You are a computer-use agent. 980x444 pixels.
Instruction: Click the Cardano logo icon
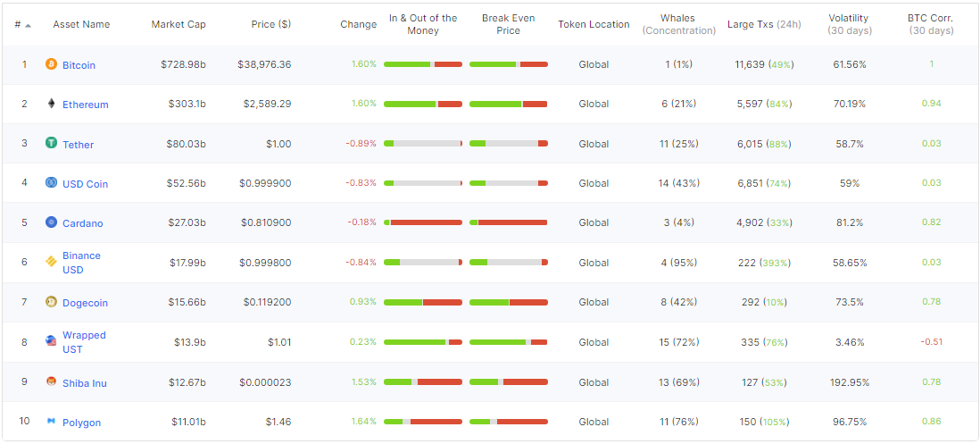51,222
